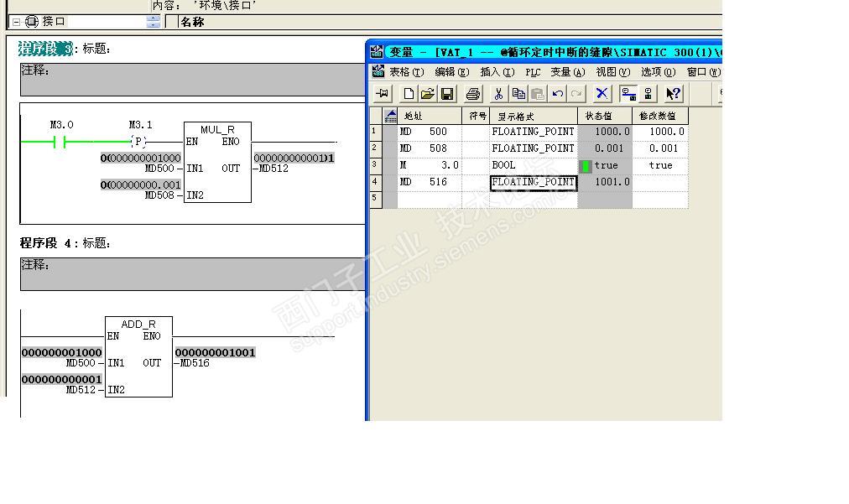
Task: Select row header 2 in variable table
Action: tap(376, 149)
